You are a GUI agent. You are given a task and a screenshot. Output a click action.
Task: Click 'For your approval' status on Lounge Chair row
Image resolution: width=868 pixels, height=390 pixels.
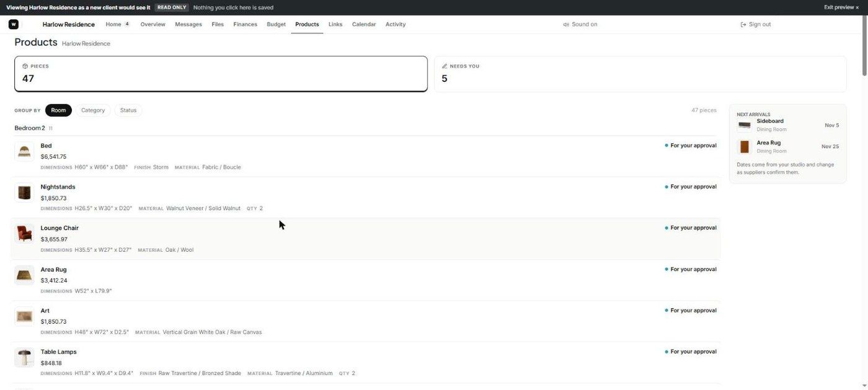point(691,228)
